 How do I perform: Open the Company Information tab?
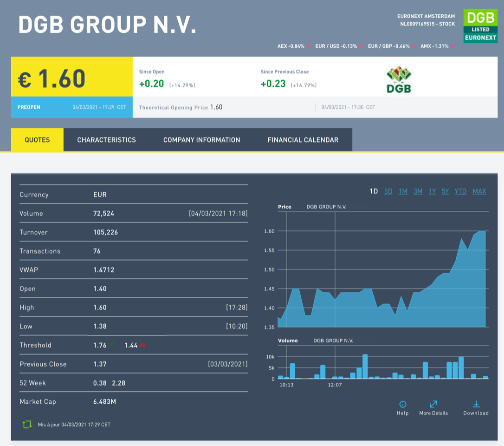[201, 140]
